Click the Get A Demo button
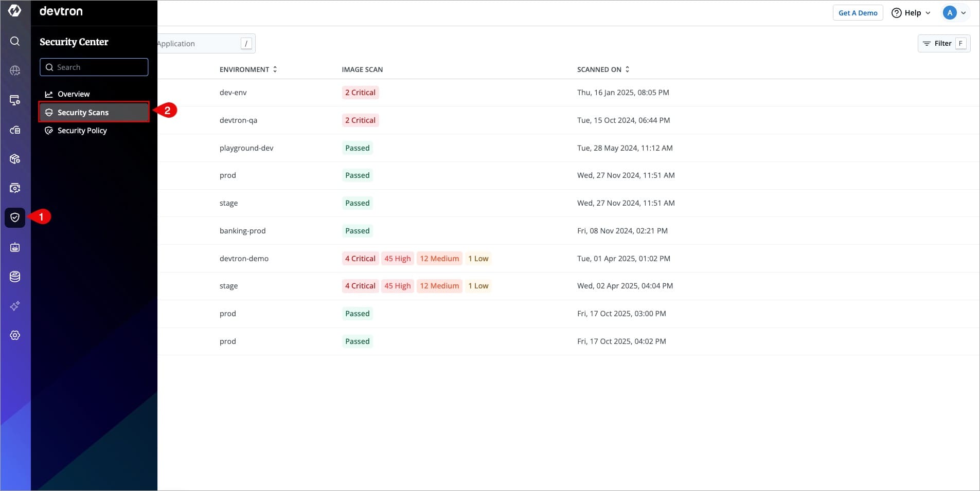This screenshot has width=980, height=491. [x=858, y=13]
